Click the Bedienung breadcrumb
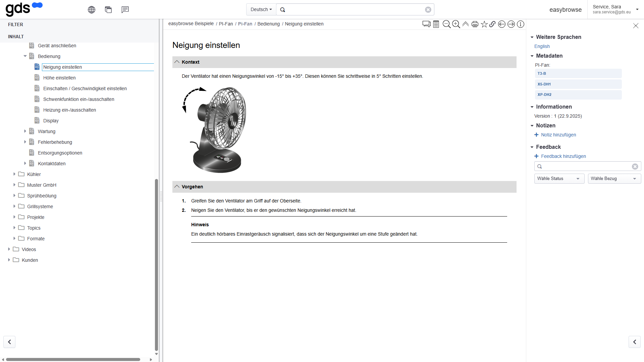The image size is (644, 362). 268,24
